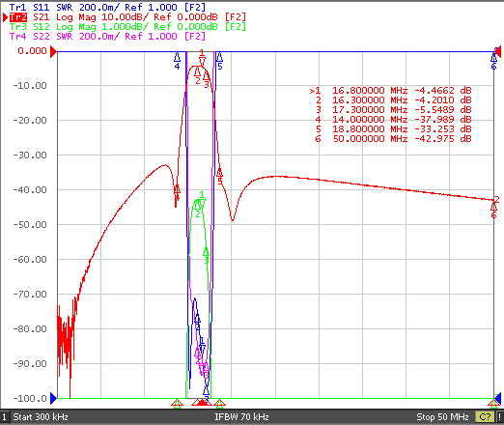Viewport: 504px width, 425px height.
Task: Select the Tr3 S12 Log Mag trace label
Action: (127, 26)
